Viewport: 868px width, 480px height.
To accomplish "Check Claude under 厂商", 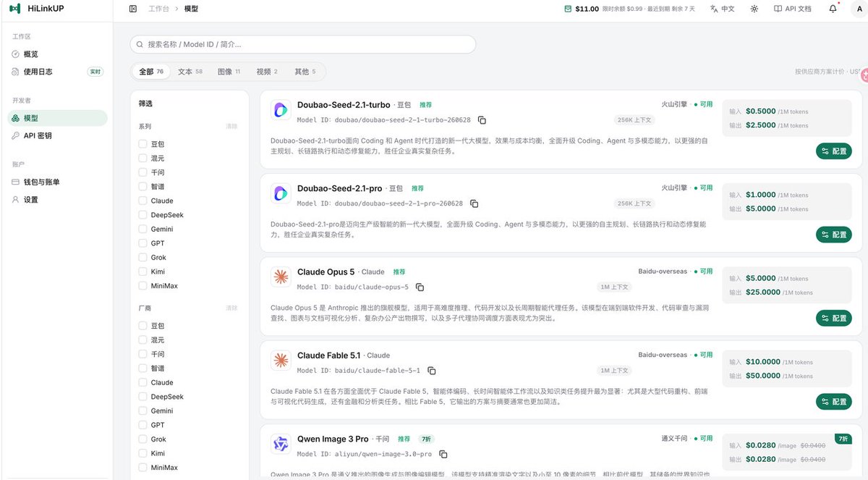I will (142, 382).
